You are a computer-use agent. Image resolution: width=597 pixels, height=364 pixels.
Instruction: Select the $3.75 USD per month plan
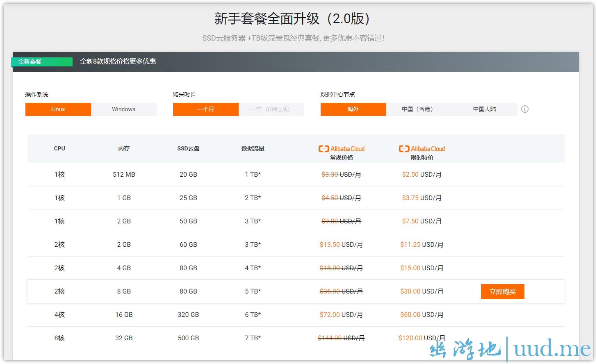422,198
